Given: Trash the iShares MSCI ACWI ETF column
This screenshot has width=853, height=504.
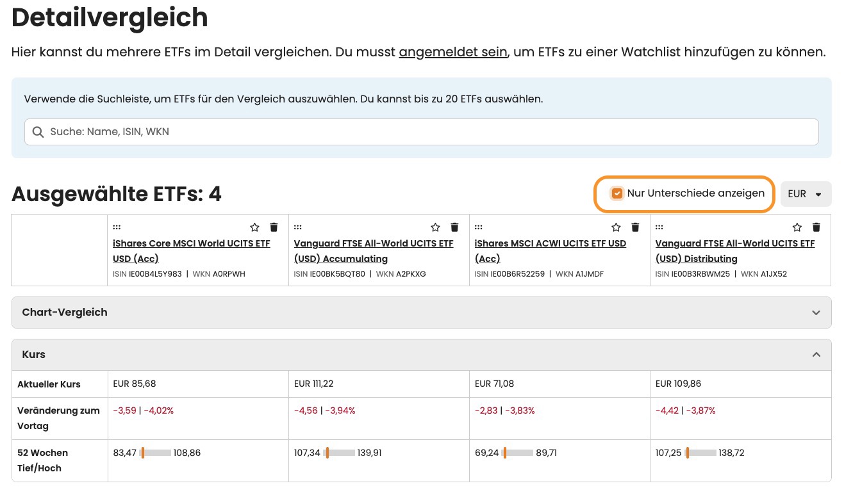Looking at the screenshot, I should 635,227.
